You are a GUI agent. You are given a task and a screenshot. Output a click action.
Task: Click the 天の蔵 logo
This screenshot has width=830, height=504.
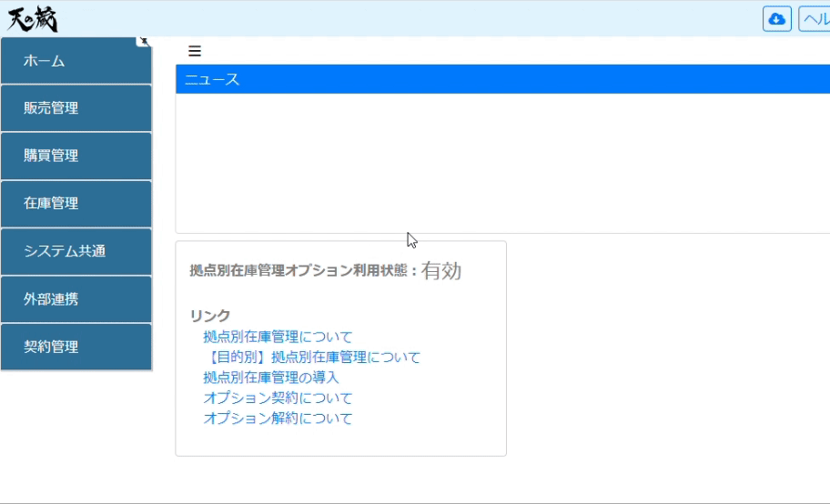(32, 20)
